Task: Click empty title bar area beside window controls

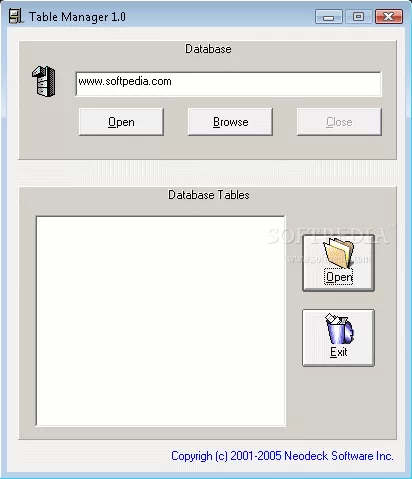Action: [220, 16]
